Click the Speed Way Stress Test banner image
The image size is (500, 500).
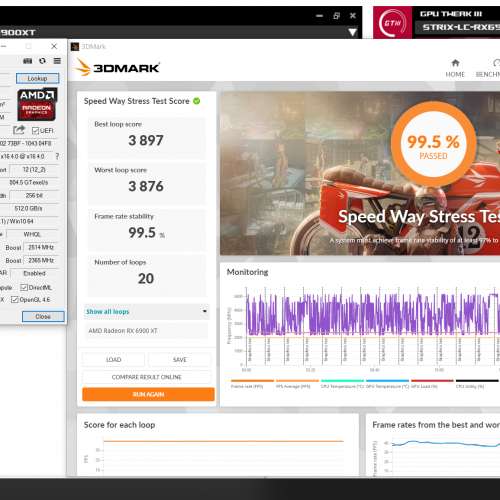(360, 174)
